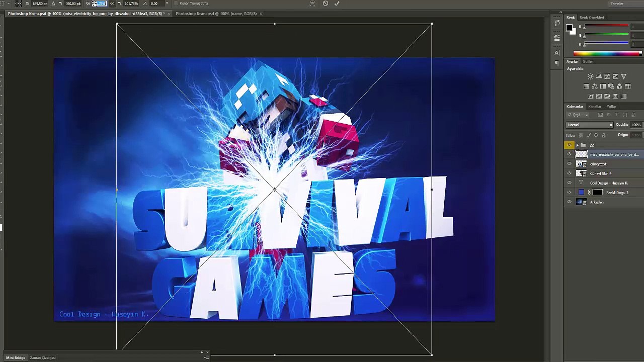Viewport: 644px width, 362px height.
Task: Add a Black & White adjustment layer
Action: coord(603,86)
